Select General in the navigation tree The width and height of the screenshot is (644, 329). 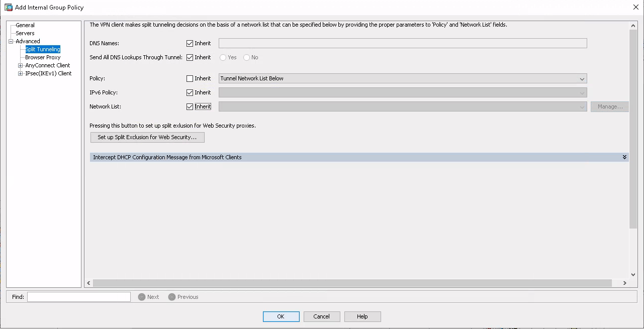point(25,25)
